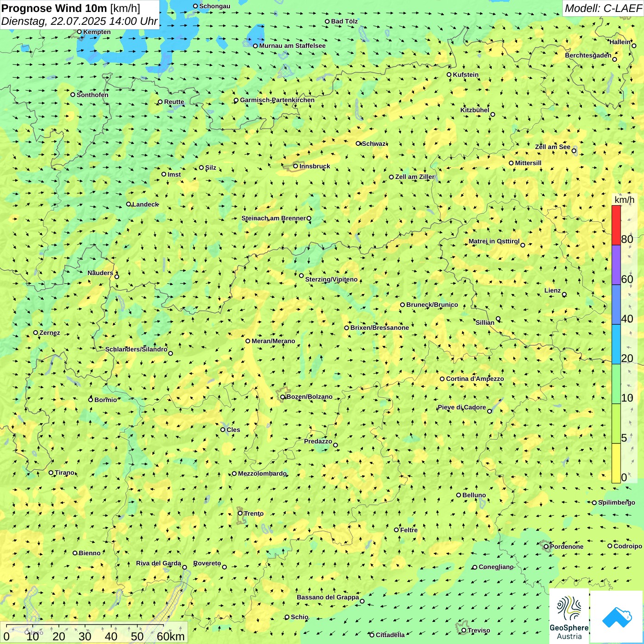
Task: Click the 'Sterzing/Vipiteno' label
Action: pyautogui.click(x=331, y=279)
